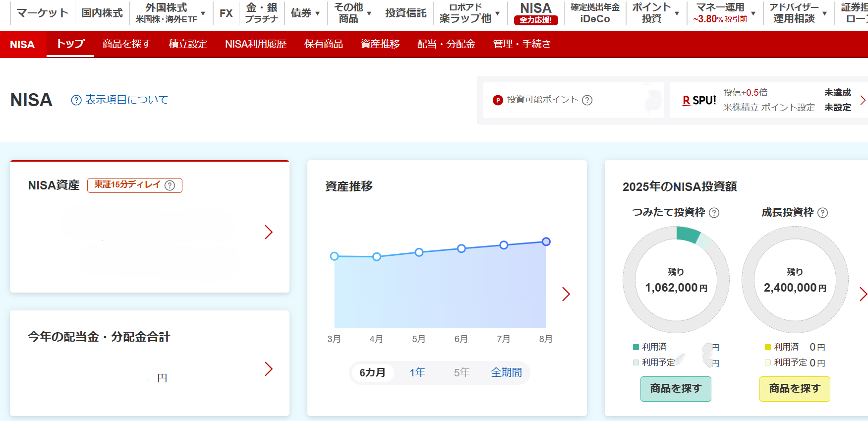Click the 投信+0.5倍 text

(745, 93)
